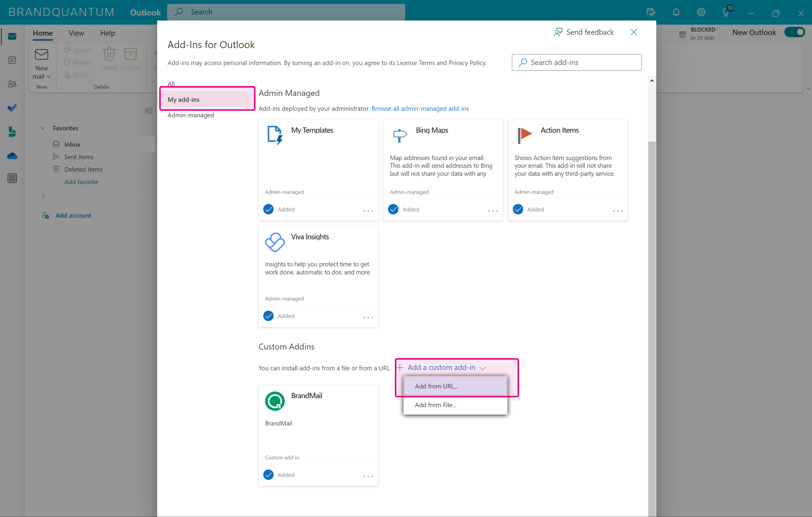Open more options for Action Items
The height and width of the screenshot is (517, 812).
(618, 211)
